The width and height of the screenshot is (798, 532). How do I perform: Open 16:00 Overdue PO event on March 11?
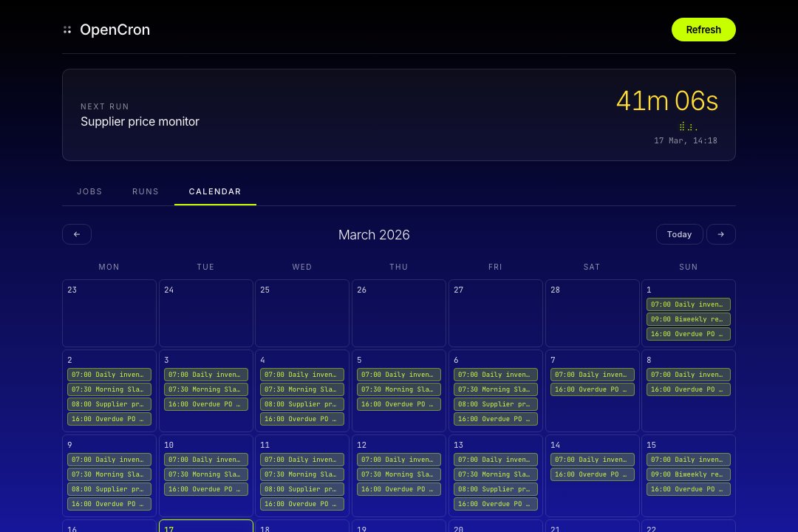[x=302, y=504]
